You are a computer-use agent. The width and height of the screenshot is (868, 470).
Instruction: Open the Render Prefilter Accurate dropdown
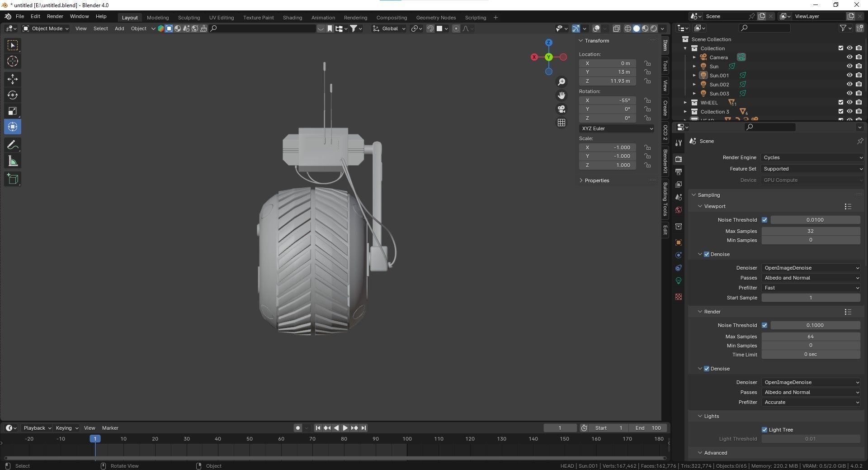pos(811,402)
